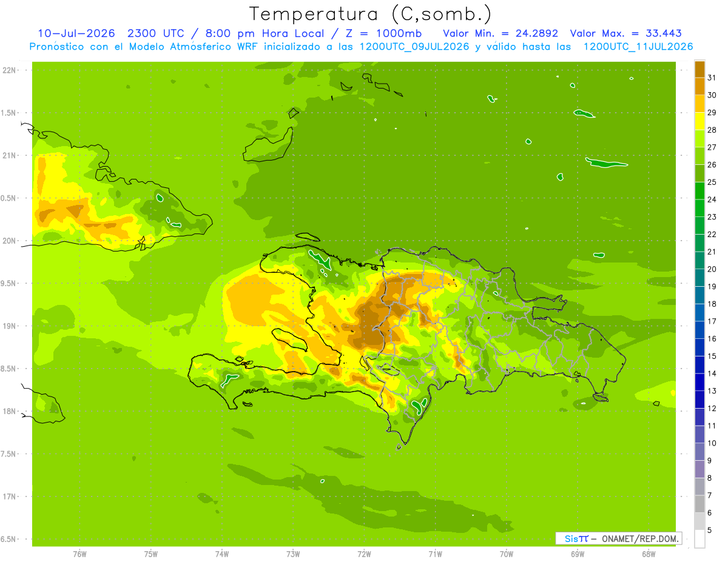Pick yellow legend band between 28 and 29
This screenshot has height=562, width=728.
tap(699, 121)
